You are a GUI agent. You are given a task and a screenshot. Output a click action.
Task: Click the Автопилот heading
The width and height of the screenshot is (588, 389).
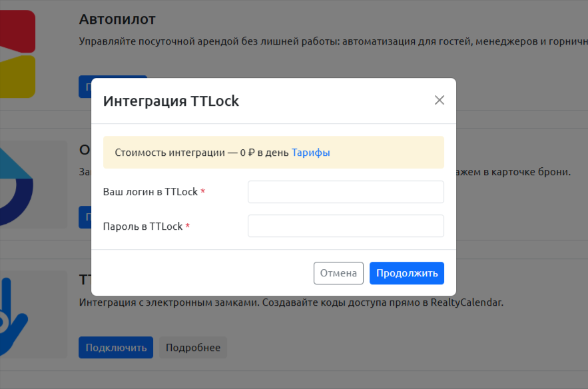[x=117, y=19]
